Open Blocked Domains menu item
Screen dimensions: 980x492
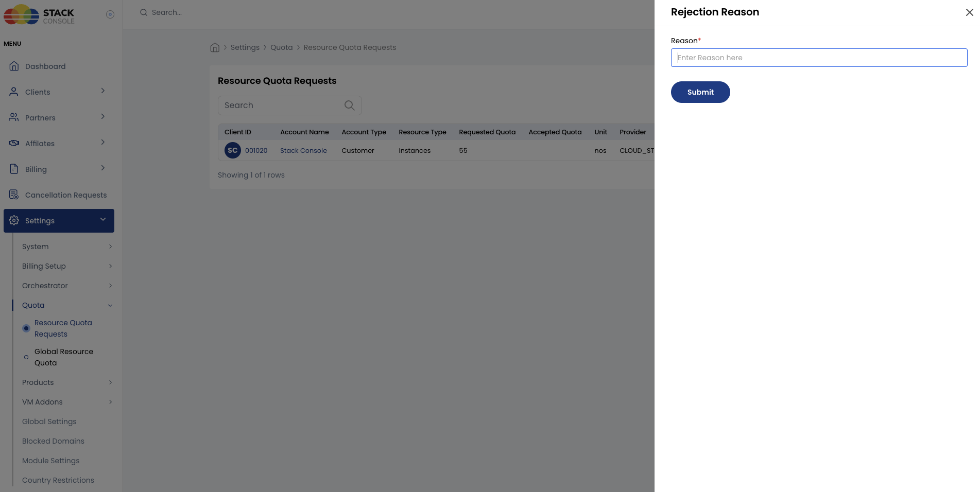pyautogui.click(x=53, y=441)
